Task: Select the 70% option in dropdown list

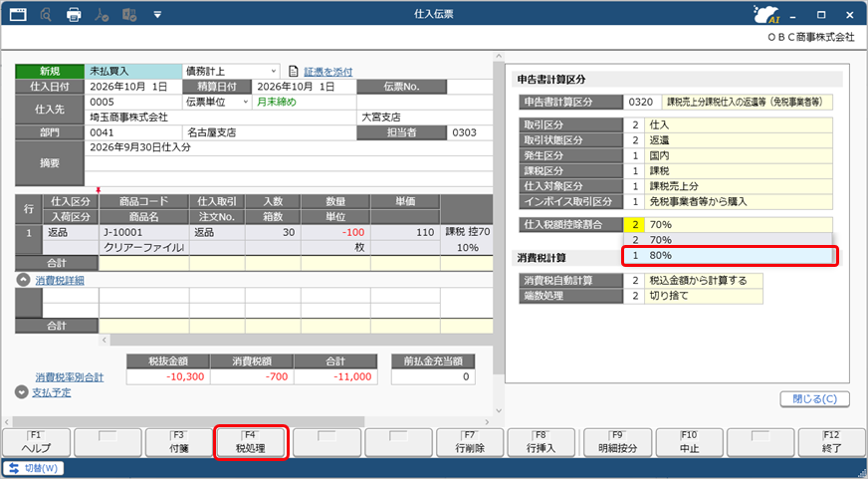Action: point(728,240)
